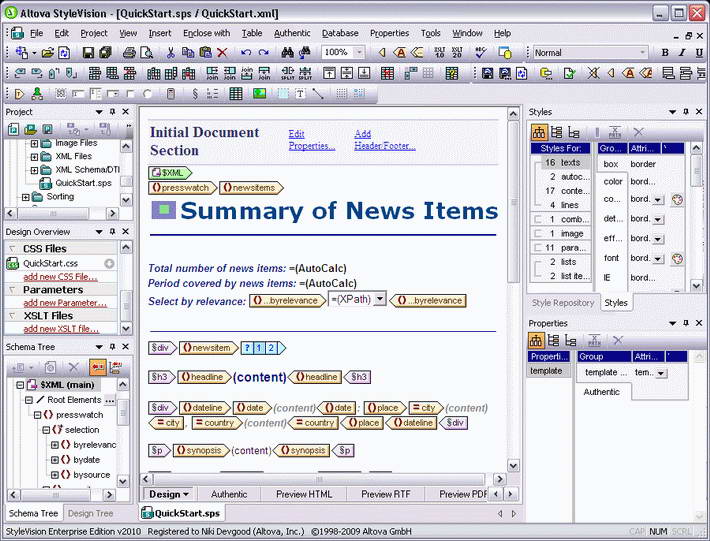Click the XSLT 1.0 icon
The width and height of the screenshot is (710, 541).
click(439, 53)
